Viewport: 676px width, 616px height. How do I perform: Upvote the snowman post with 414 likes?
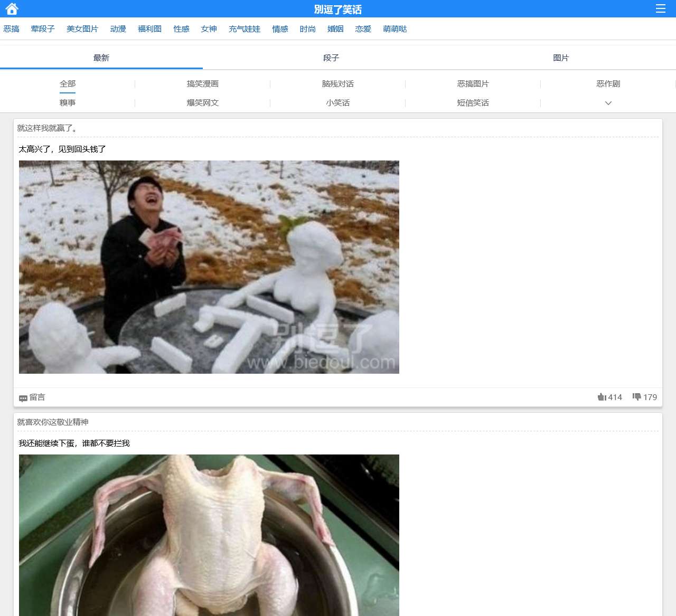609,397
